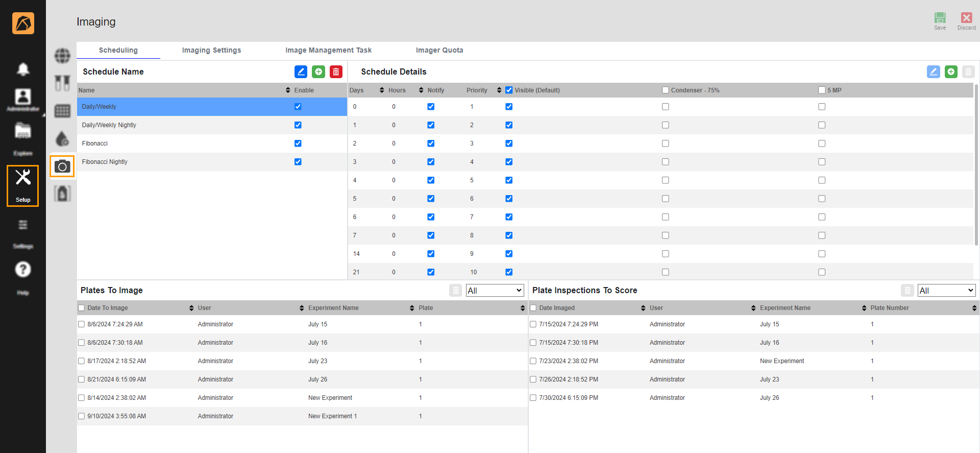The width and height of the screenshot is (980, 453).
Task: Check the Condenser - 75% header checkbox
Action: pyautogui.click(x=666, y=90)
